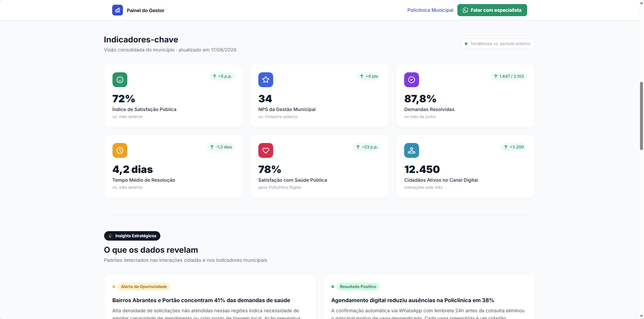Click the 12.450 active citizens value
The image size is (644, 319).
[422, 169]
